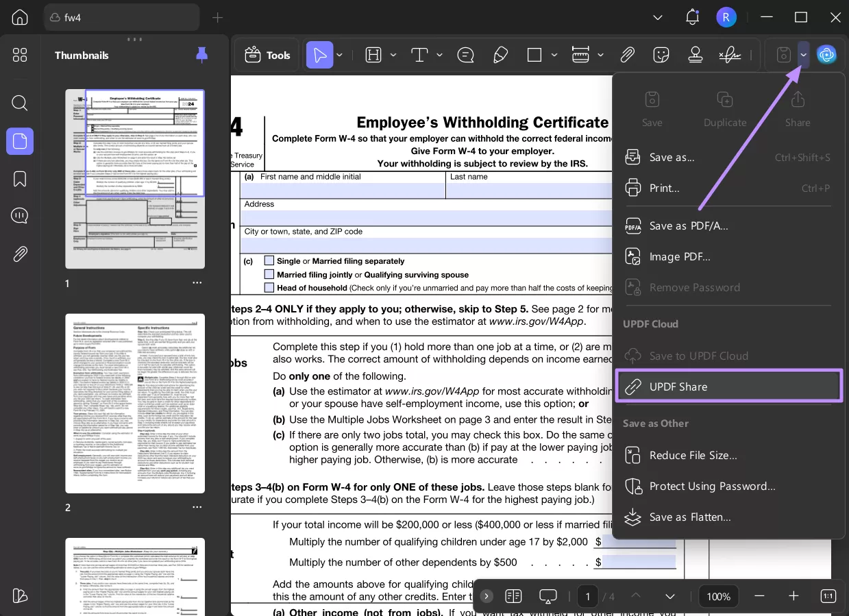Choose Save as Flatten option

(x=689, y=517)
